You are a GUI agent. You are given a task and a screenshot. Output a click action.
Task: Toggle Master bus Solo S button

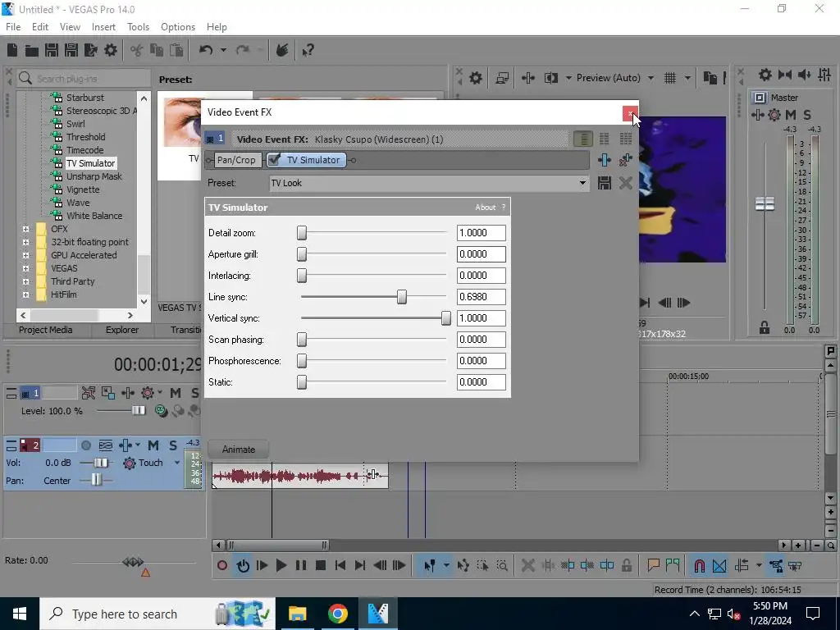click(x=807, y=115)
